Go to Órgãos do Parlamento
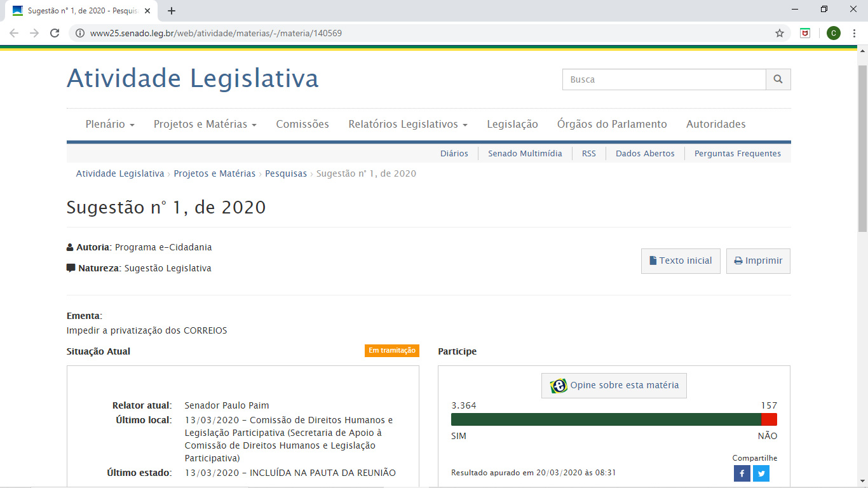Image resolution: width=868 pixels, height=488 pixels. tap(612, 125)
